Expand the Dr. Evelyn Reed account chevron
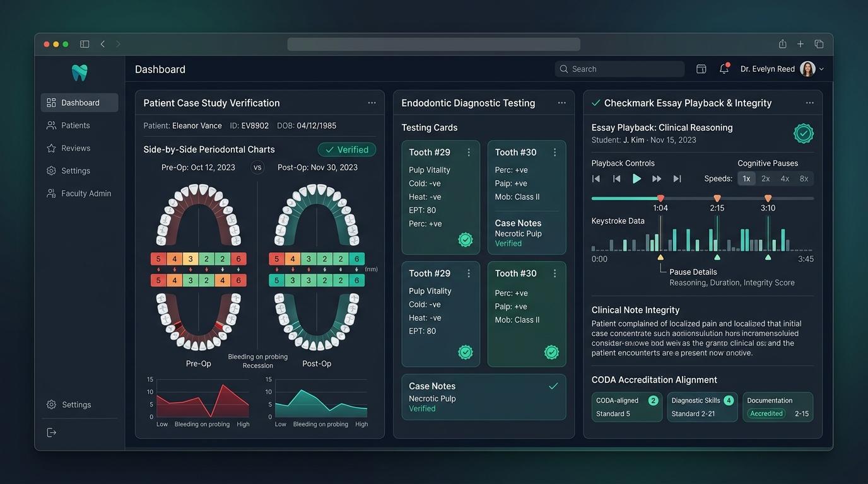Image resolution: width=868 pixels, height=484 pixels. coord(821,69)
